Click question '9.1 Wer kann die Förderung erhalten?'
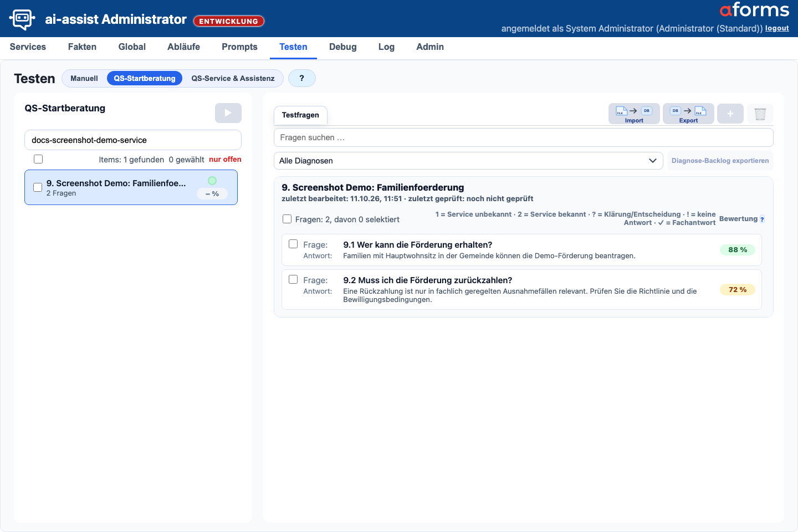The image size is (798, 532). point(418,245)
